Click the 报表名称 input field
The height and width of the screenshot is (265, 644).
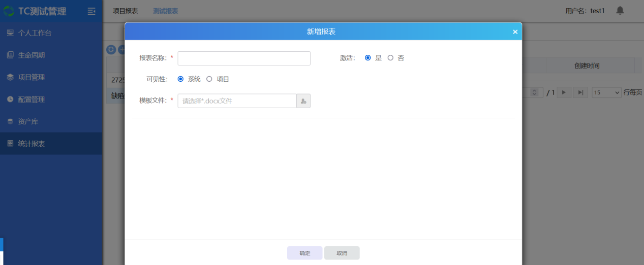click(x=243, y=58)
